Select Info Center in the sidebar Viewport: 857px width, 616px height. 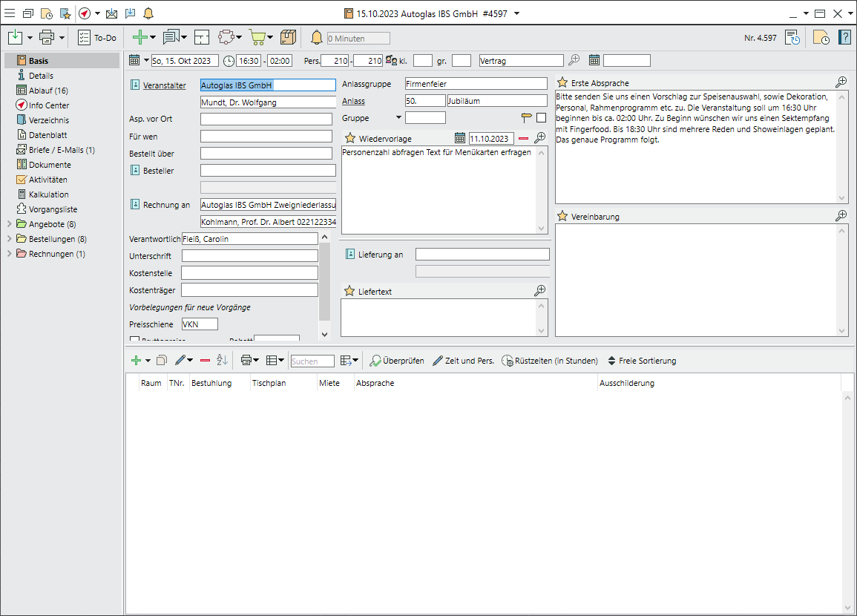[x=49, y=105]
